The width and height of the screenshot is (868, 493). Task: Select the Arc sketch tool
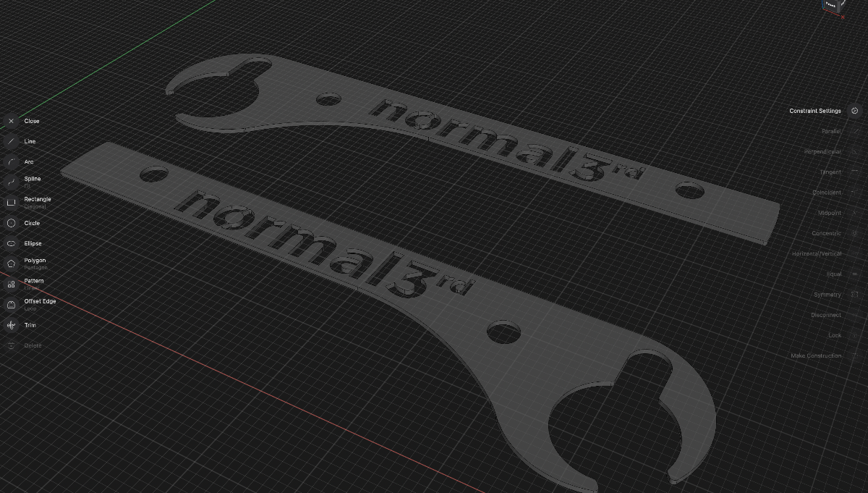[12, 162]
